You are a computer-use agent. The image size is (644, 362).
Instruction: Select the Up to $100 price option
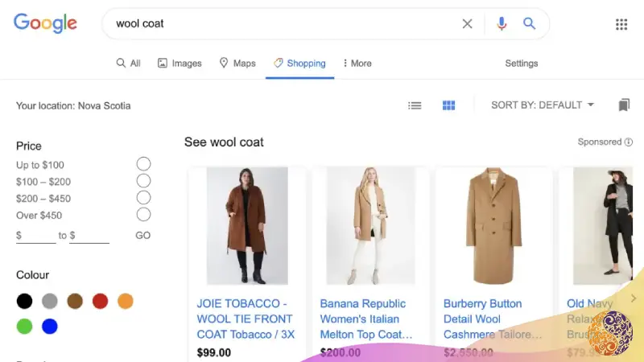143,164
